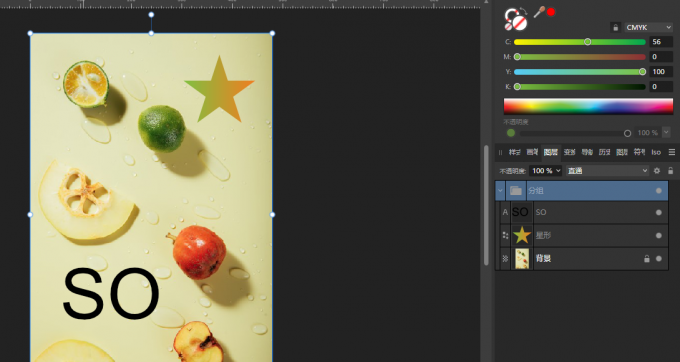
Task: Switch to the 导航 (Navigator) tab
Action: point(587,152)
